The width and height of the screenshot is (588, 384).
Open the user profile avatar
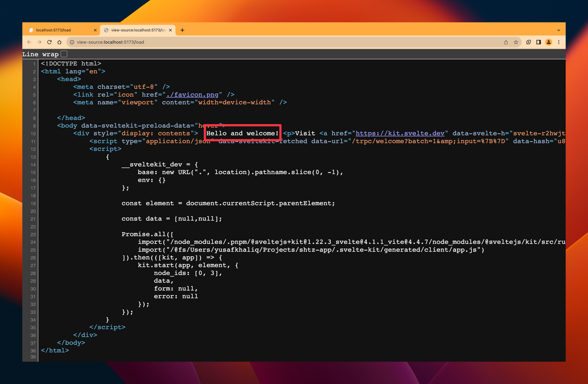click(548, 42)
